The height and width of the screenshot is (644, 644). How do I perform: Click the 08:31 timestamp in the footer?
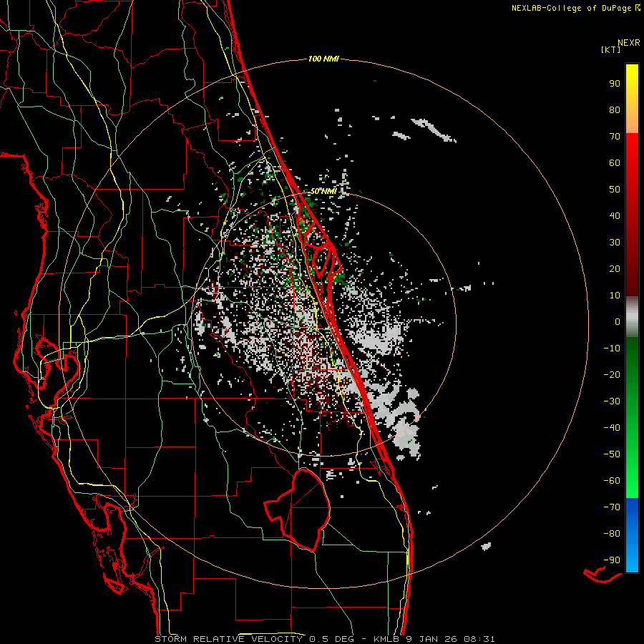click(x=479, y=639)
